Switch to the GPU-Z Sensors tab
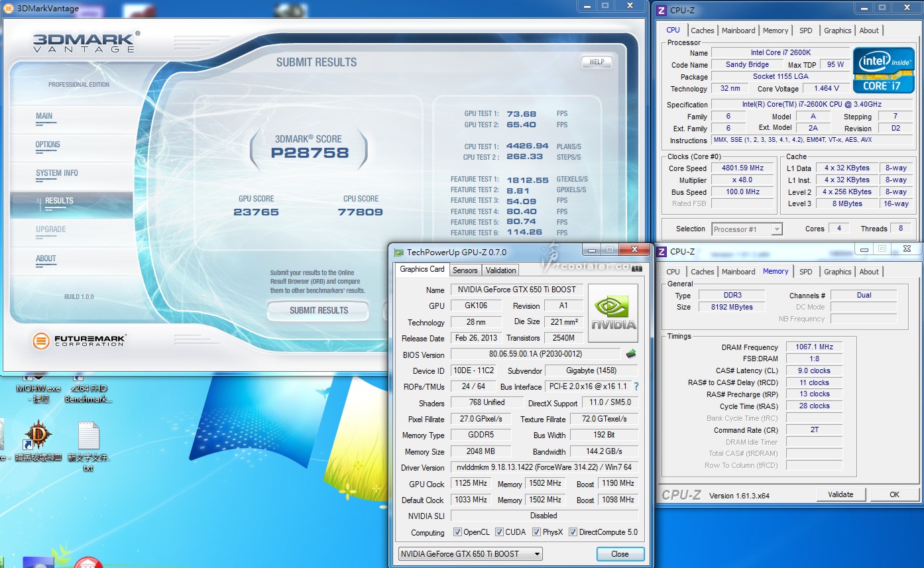 point(465,270)
